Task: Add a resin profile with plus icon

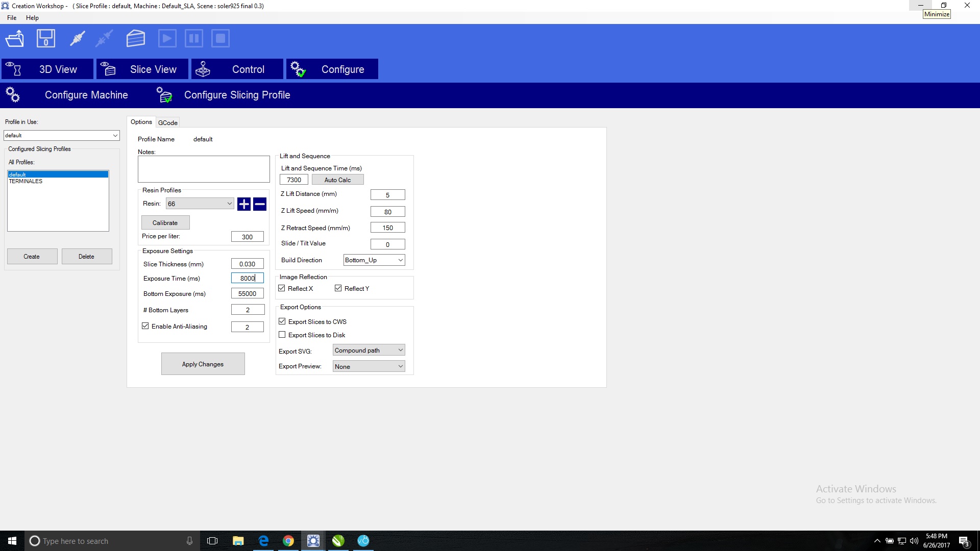Action: click(244, 204)
